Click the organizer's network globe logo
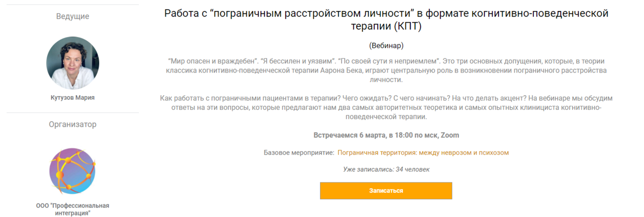Screen dimensions: 644x217 [72, 171]
